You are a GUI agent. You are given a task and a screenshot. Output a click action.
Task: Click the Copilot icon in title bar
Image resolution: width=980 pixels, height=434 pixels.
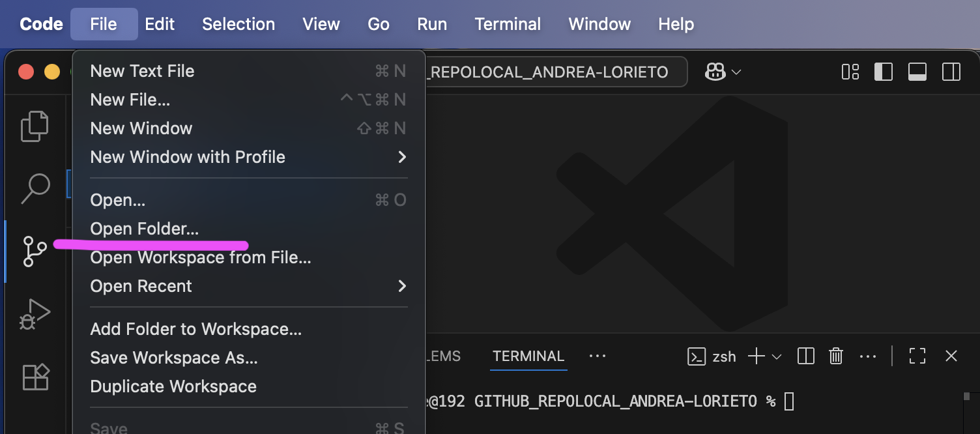715,72
